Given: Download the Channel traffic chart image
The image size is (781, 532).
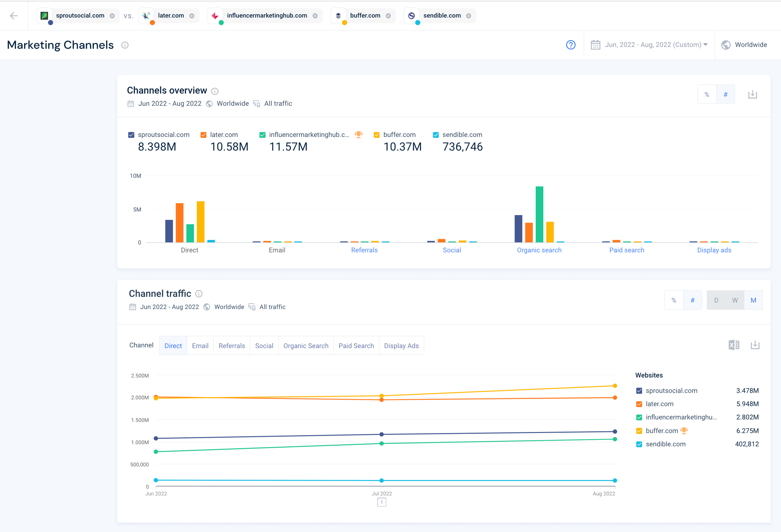Looking at the screenshot, I should pyautogui.click(x=755, y=345).
